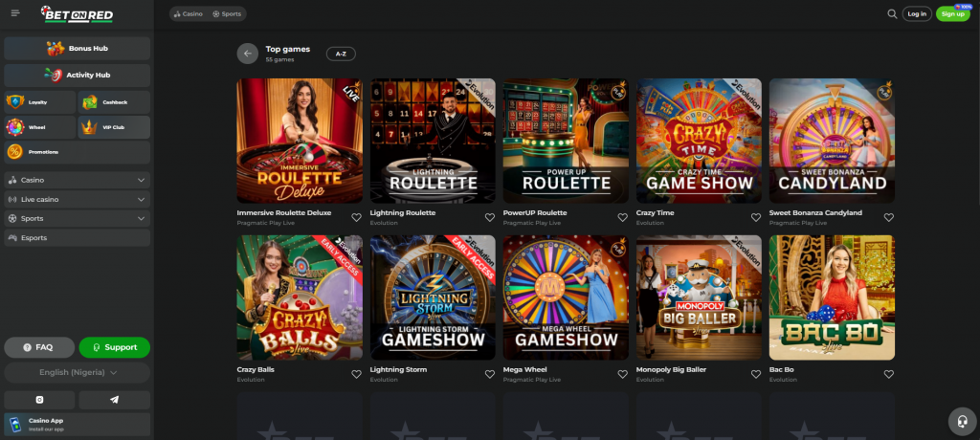
Task: Favorite Immersive Roulette Deluxe with heart
Action: coord(356,217)
